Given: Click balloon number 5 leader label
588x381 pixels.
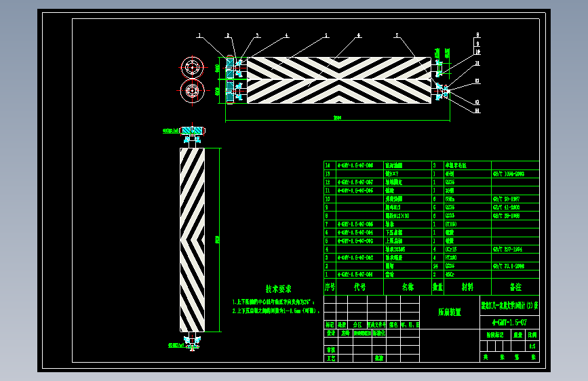Looking at the screenshot, I should click(326, 36).
